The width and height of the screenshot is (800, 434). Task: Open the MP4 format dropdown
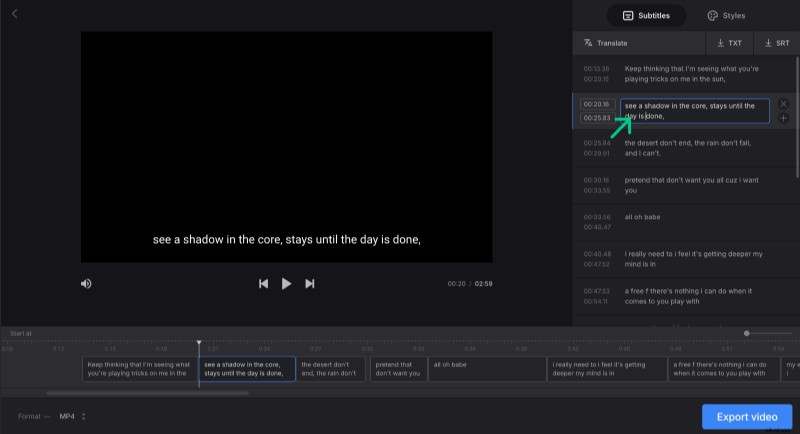click(x=72, y=416)
